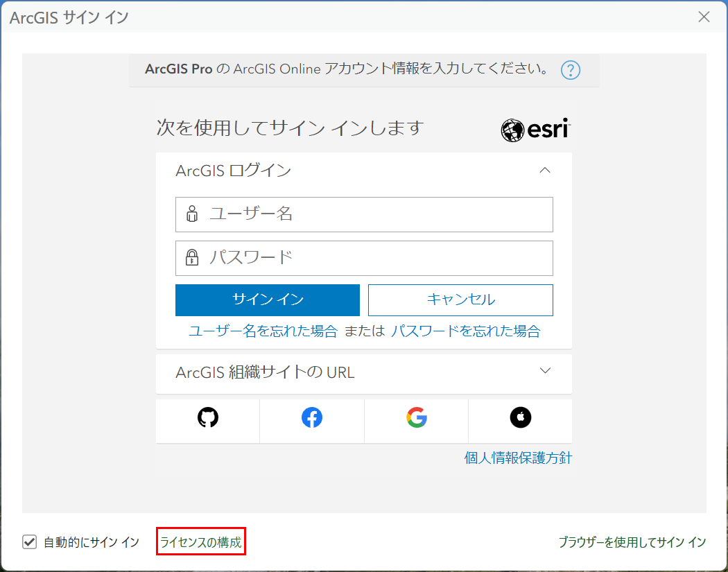This screenshot has height=572, width=728.
Task: Open the 個人情報保護方針 link
Action: (518, 458)
